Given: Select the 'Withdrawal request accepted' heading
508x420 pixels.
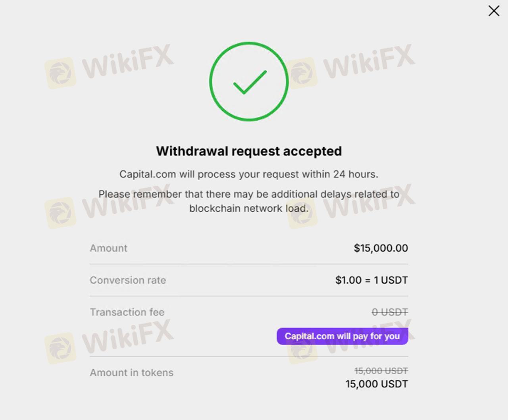Looking at the screenshot, I should coord(249,151).
